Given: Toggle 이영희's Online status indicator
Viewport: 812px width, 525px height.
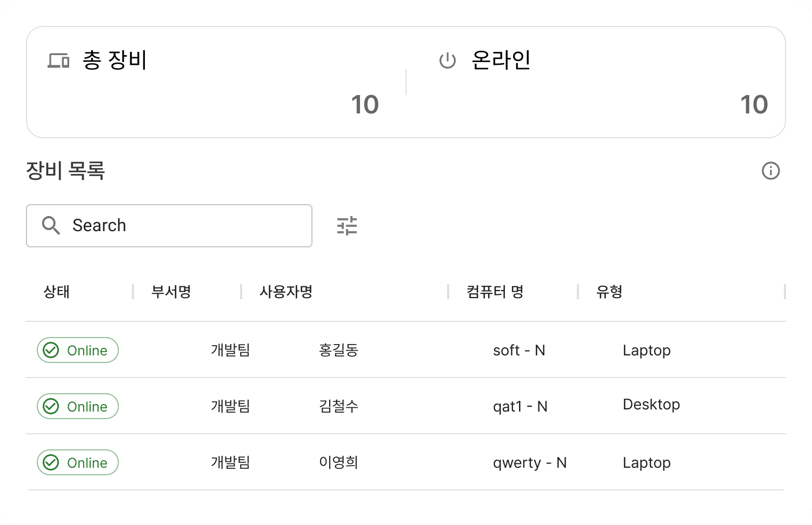Looking at the screenshot, I should tap(77, 462).
